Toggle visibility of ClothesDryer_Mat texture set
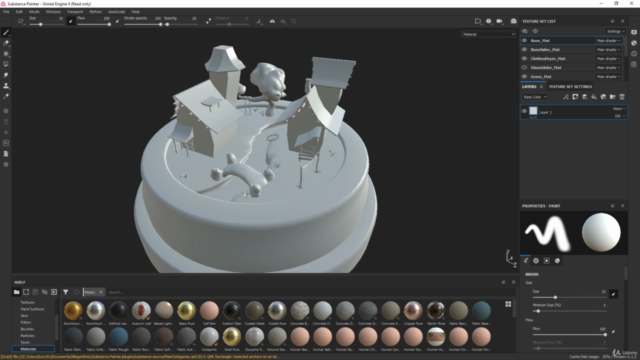Screen dimensions: 640x360 (524, 58)
